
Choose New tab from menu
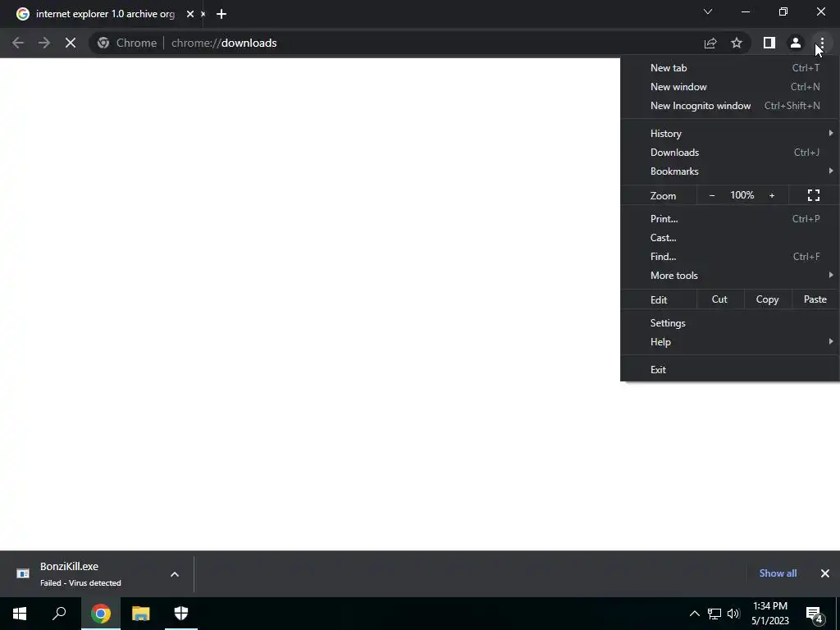729,68
